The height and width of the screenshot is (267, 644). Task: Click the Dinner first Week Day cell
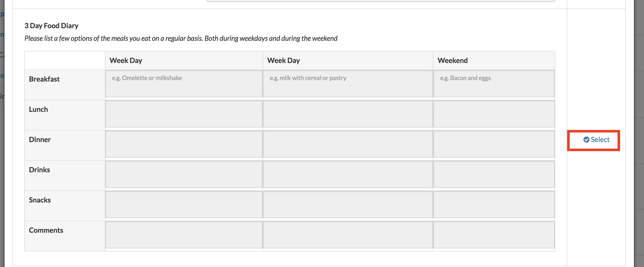click(184, 144)
